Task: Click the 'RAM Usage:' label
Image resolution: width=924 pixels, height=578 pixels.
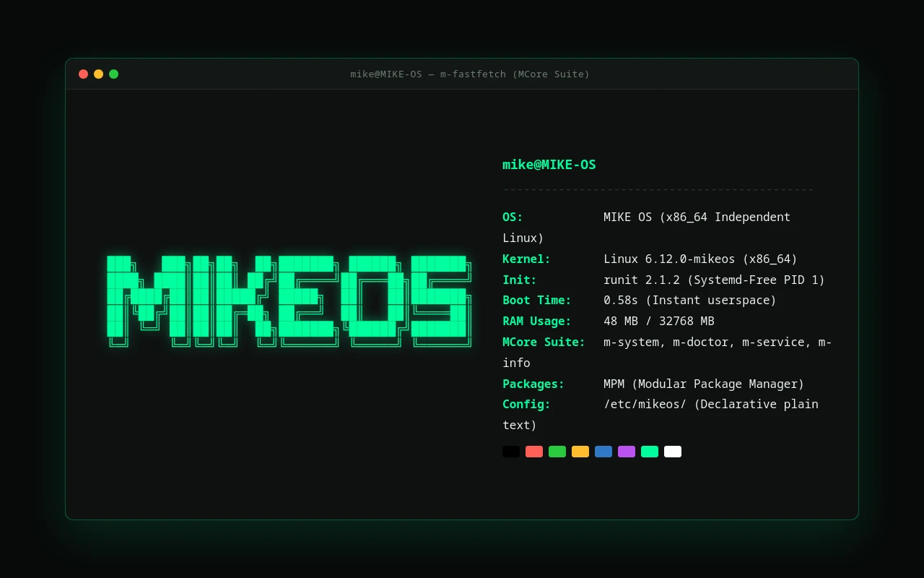Action: (537, 321)
